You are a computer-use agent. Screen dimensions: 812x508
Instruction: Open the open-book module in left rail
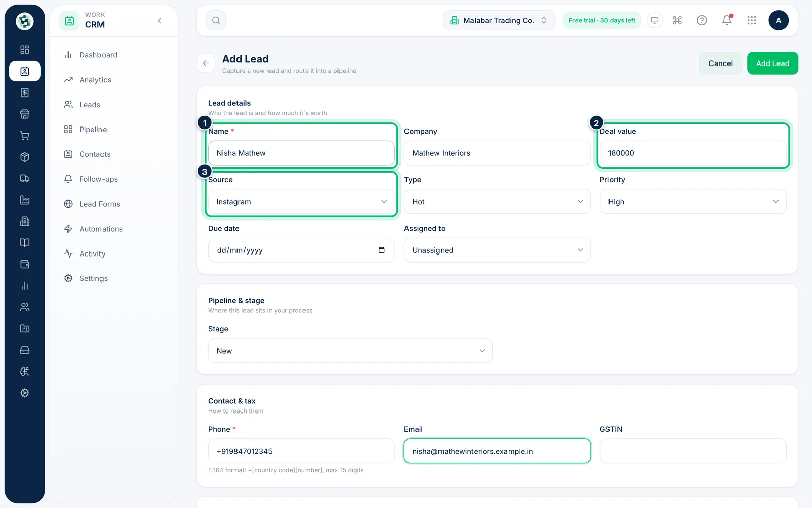[x=25, y=243]
